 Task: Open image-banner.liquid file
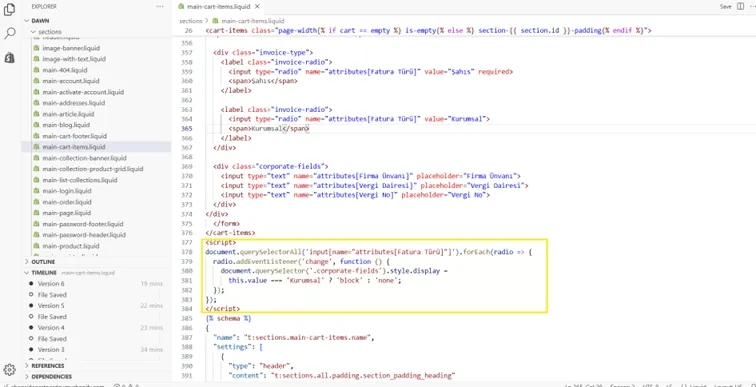pos(71,48)
